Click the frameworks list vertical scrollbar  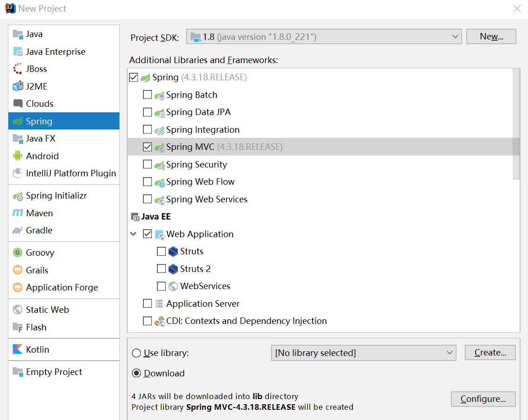tap(516, 124)
